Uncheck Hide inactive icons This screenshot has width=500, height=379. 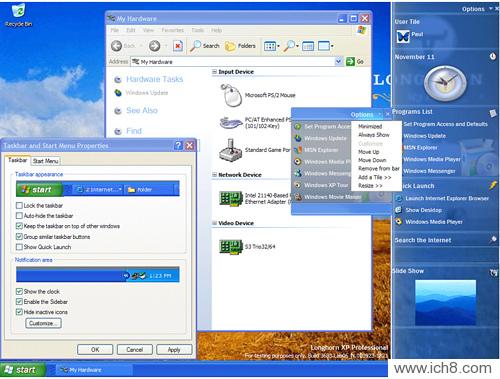pyautogui.click(x=19, y=312)
